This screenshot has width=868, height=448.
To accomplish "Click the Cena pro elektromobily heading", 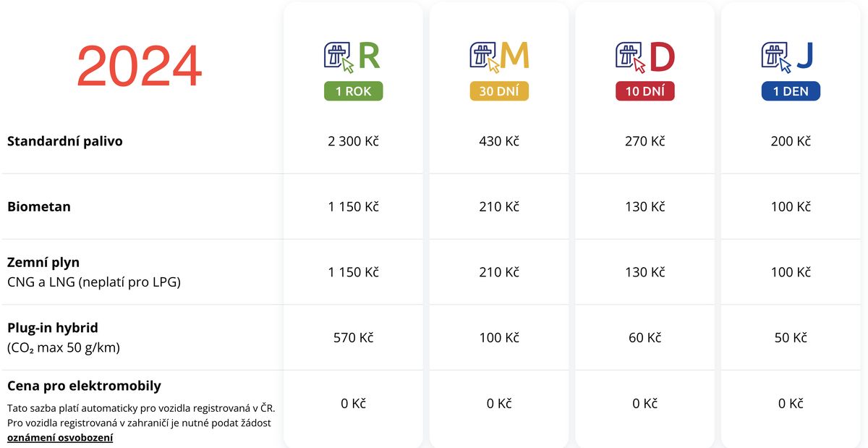I will [84, 386].
